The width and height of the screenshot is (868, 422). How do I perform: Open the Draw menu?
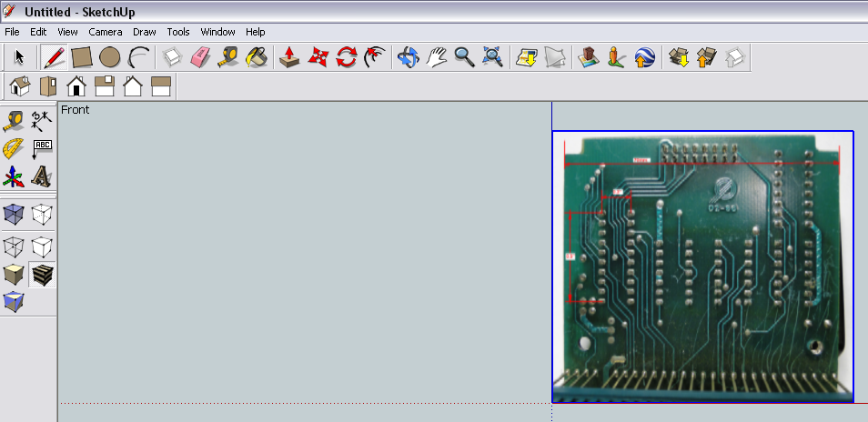click(x=145, y=32)
